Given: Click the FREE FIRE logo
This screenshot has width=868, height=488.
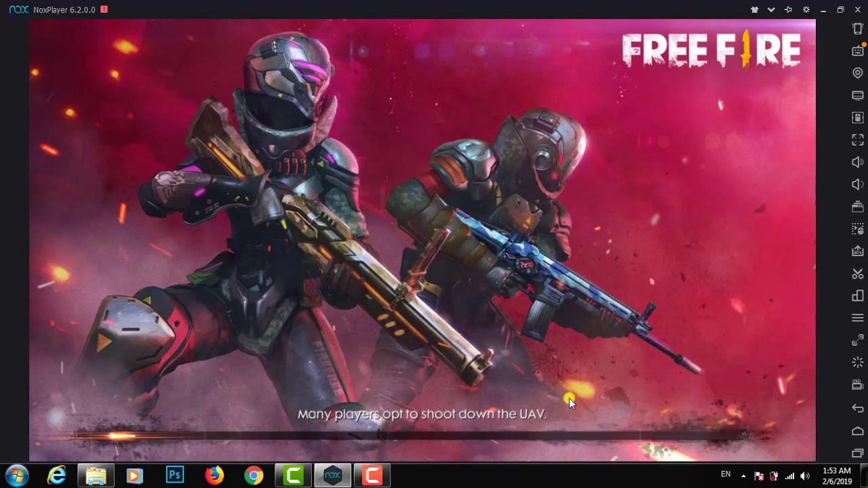Looking at the screenshot, I should click(x=711, y=50).
